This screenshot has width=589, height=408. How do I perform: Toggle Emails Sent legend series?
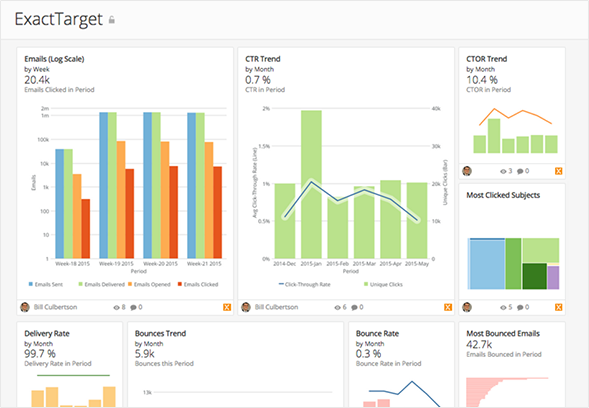coord(46,284)
